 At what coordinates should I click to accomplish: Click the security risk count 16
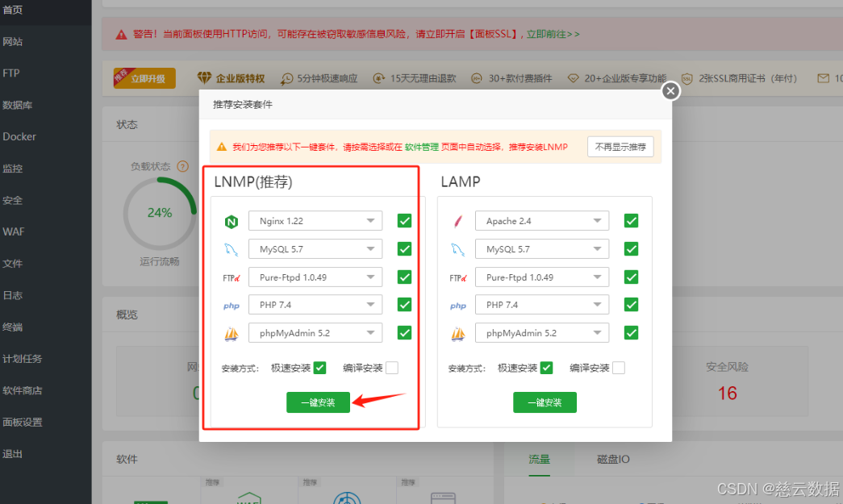coord(728,394)
